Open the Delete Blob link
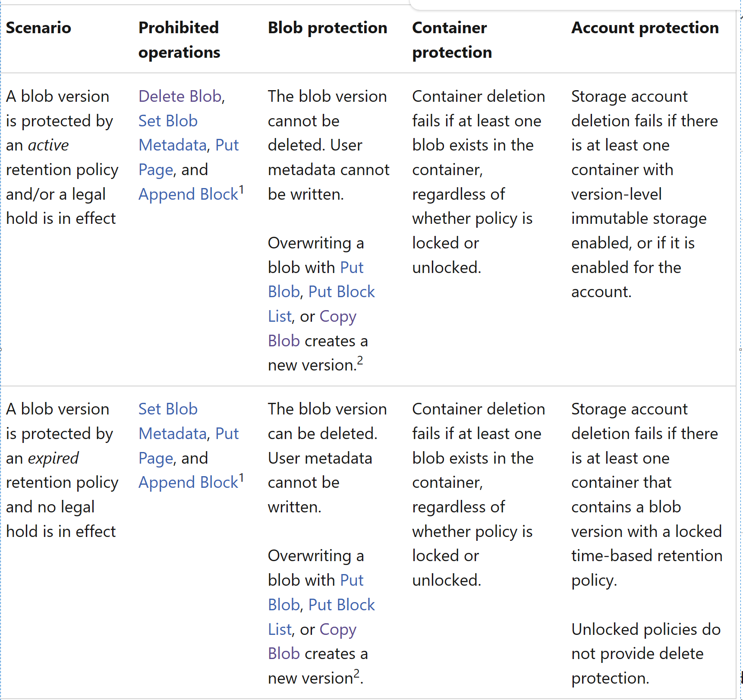This screenshot has width=743, height=700. point(180,97)
